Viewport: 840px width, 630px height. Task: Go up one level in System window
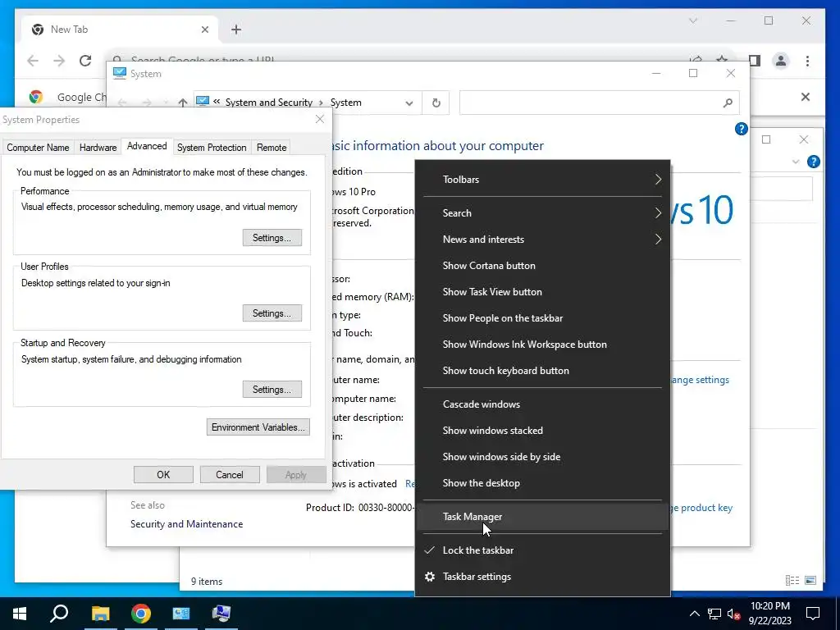click(183, 103)
